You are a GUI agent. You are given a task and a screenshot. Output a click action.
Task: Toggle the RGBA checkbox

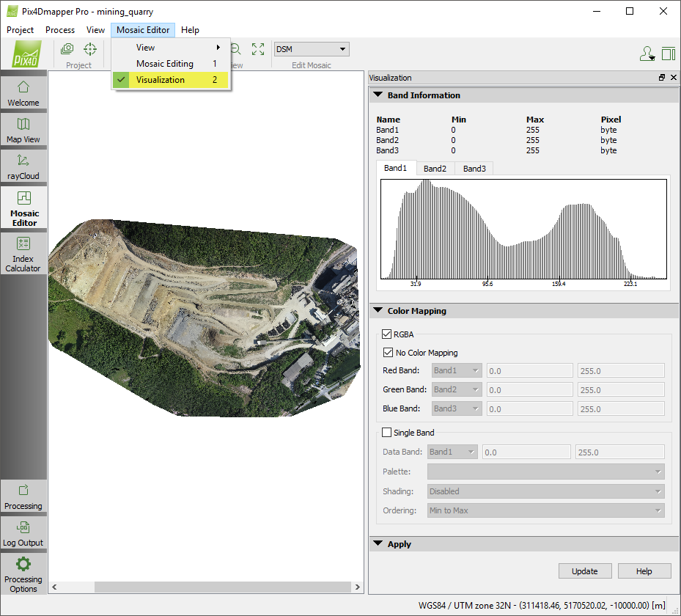389,334
